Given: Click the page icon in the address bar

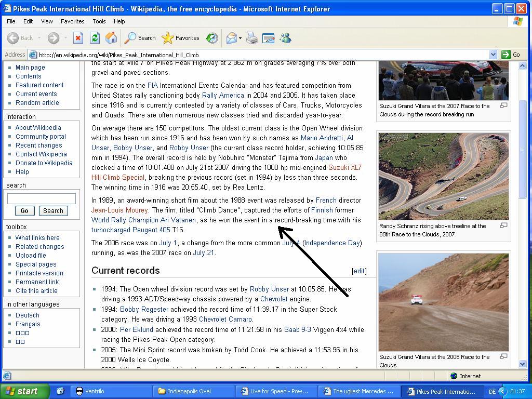Looking at the screenshot, I should tap(33, 55).
